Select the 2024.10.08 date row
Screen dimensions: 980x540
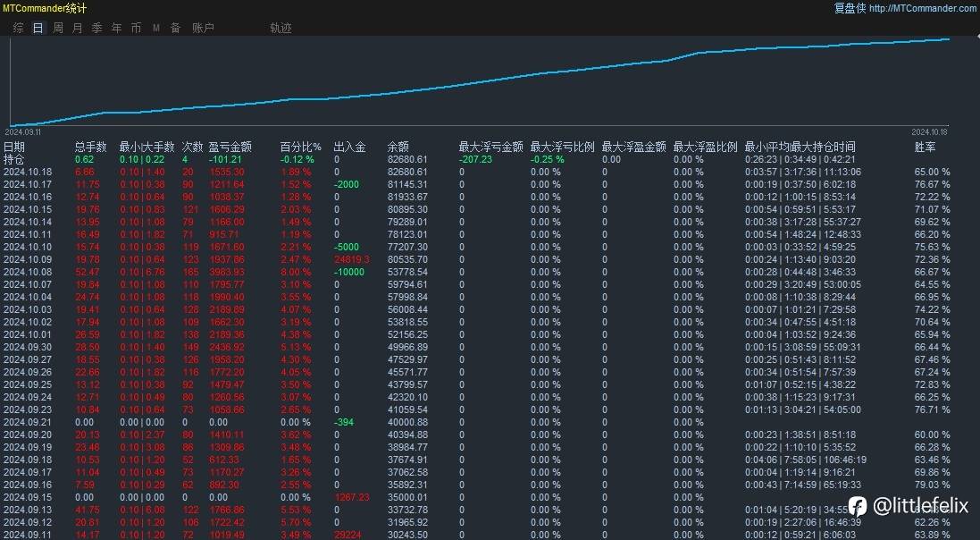[28, 272]
